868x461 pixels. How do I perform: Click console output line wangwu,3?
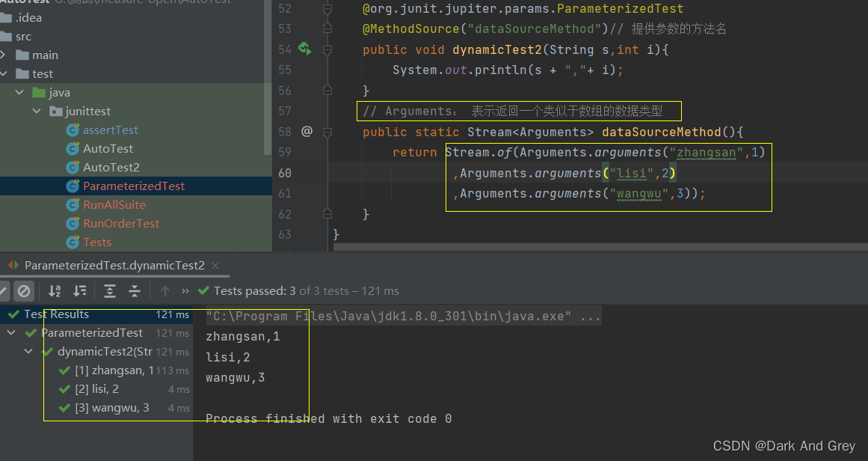point(236,377)
